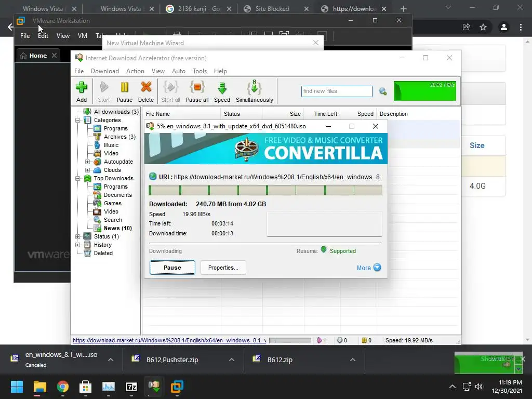Open the View menu in VMware Workstation

[x=63, y=36]
